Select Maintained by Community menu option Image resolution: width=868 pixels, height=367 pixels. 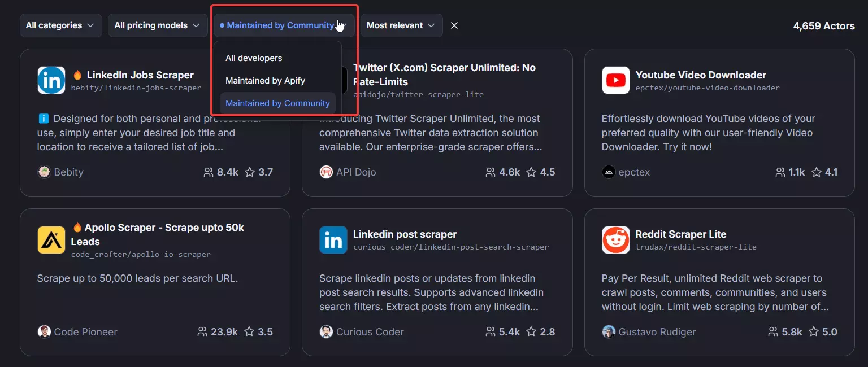[x=277, y=103]
